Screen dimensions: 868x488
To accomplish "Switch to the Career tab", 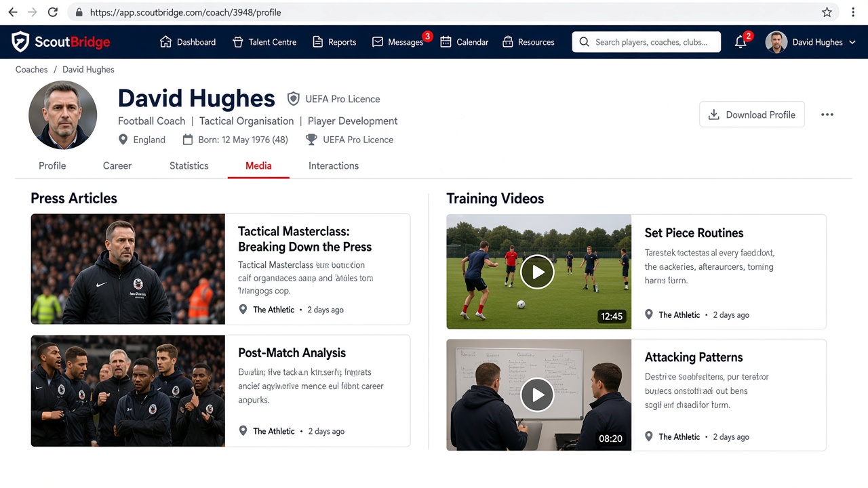I will (x=117, y=165).
